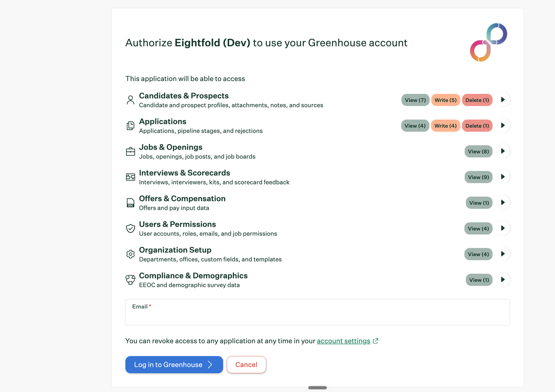Click Delete (1) badge for Applications
The image size is (555, 392).
coord(477,126)
